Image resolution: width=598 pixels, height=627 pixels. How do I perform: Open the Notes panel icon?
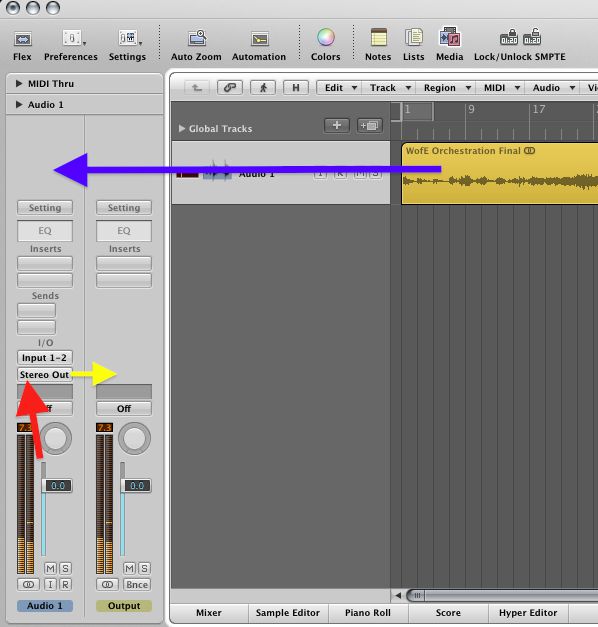(378, 38)
